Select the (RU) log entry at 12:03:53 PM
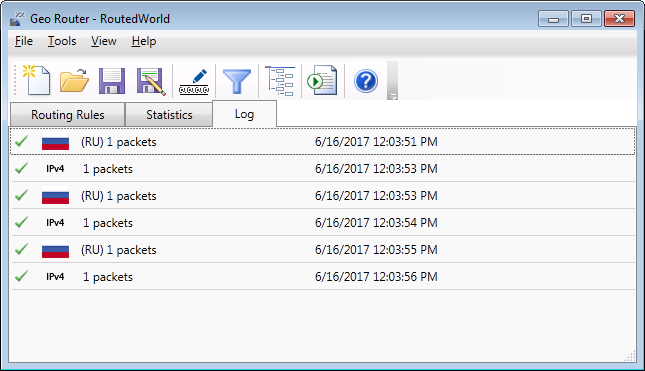Screen dimensions: 645x371 click(322, 195)
